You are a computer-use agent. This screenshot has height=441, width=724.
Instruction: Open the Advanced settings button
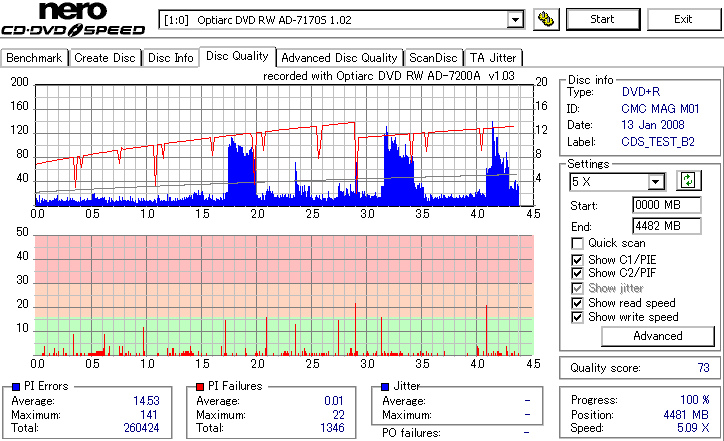tap(658, 336)
